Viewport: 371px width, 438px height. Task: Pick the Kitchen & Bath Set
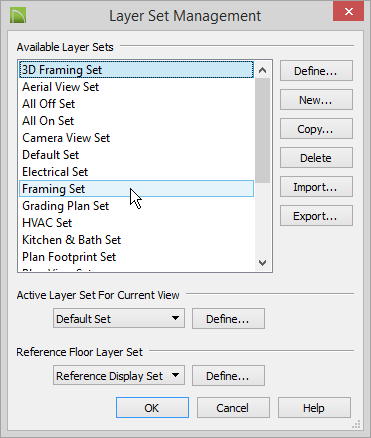click(x=136, y=240)
